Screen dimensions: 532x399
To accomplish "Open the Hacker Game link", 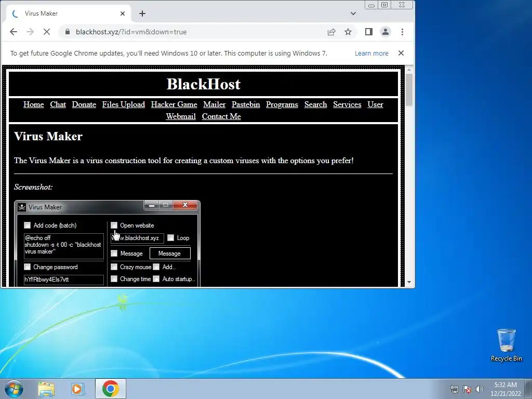I will [x=174, y=104].
